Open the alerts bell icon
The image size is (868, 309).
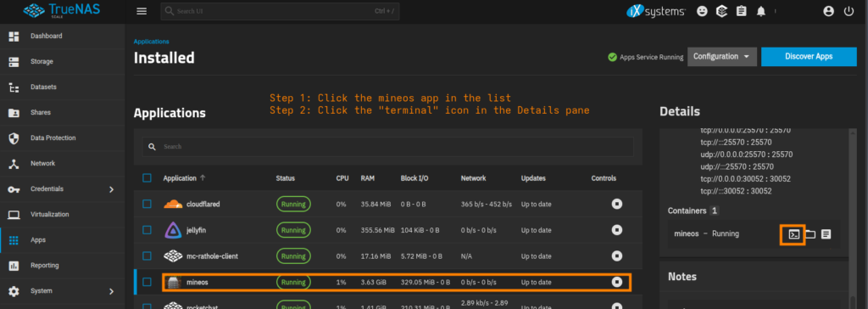(x=760, y=11)
